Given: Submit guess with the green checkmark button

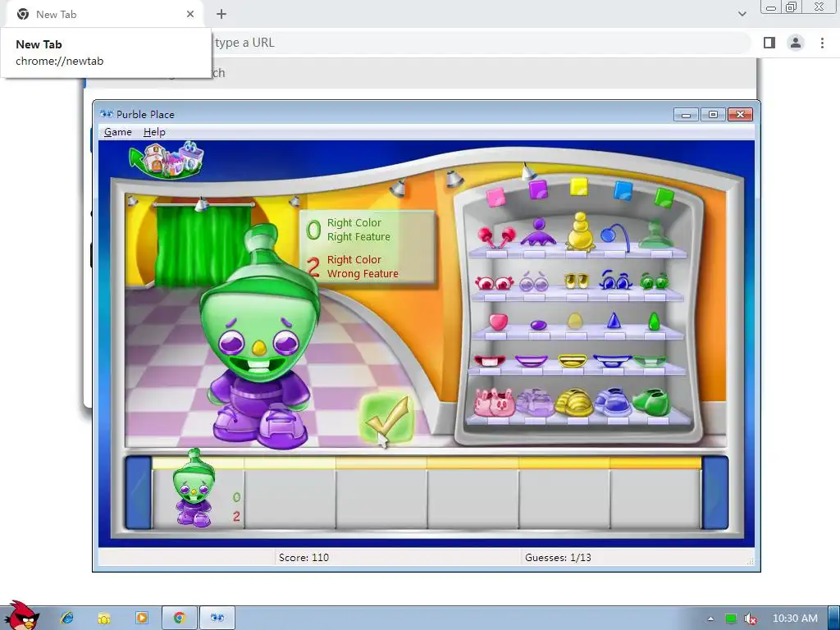Looking at the screenshot, I should (x=387, y=419).
